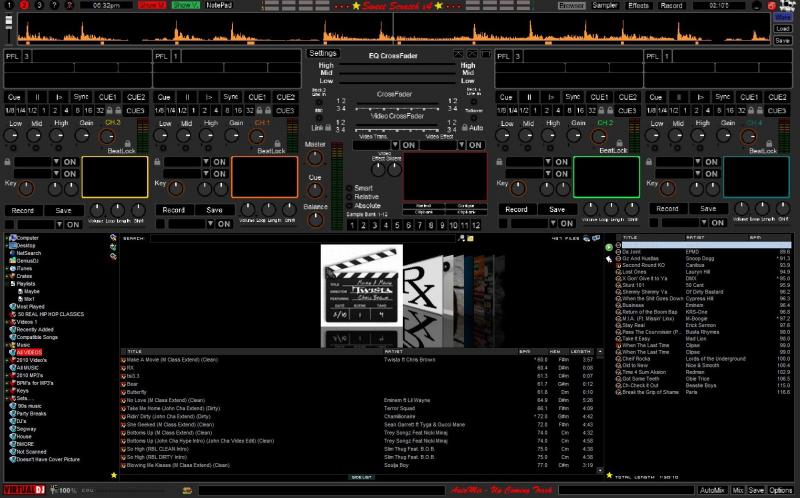Open the mixer Settings tab

click(323, 54)
